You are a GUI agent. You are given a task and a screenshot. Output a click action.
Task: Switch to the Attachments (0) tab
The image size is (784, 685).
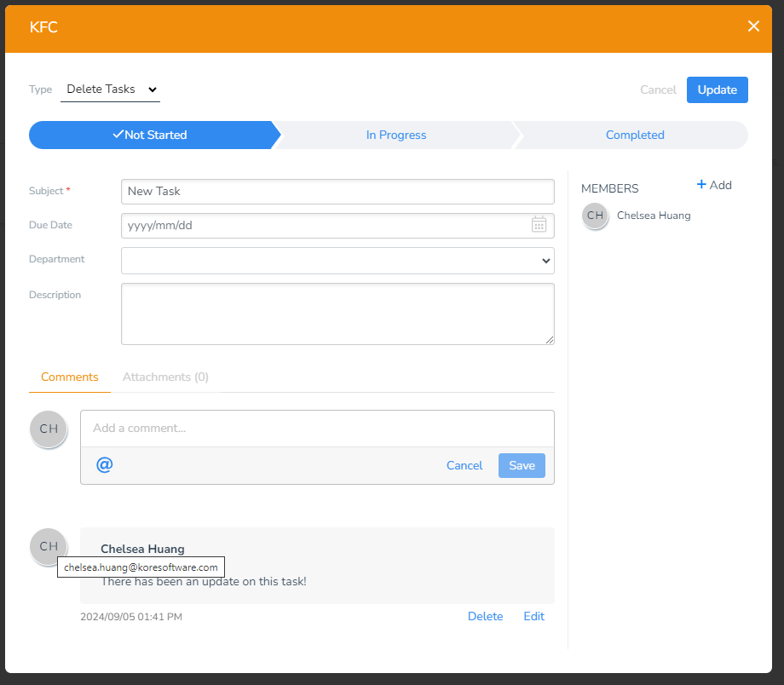165,377
